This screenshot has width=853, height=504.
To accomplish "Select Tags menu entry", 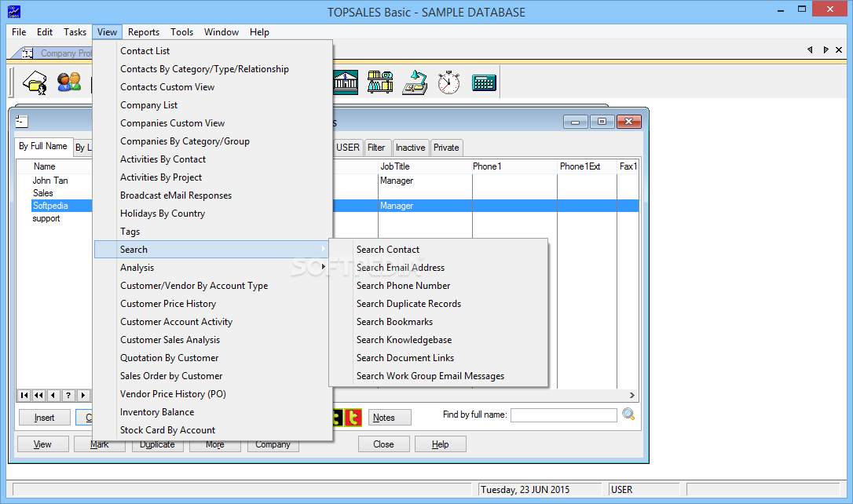I will [x=214, y=231].
